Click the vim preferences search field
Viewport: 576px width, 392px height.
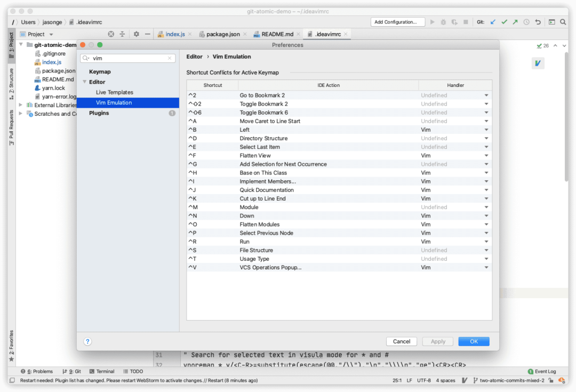128,58
